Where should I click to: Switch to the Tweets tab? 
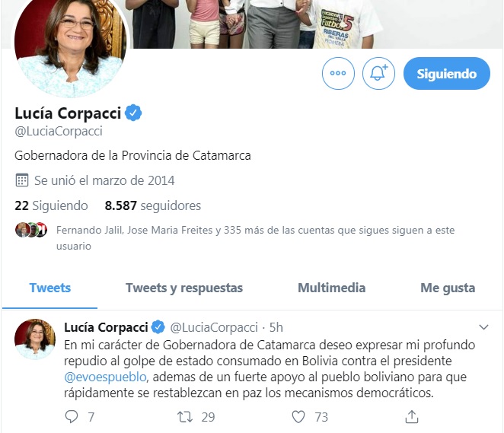(49, 288)
